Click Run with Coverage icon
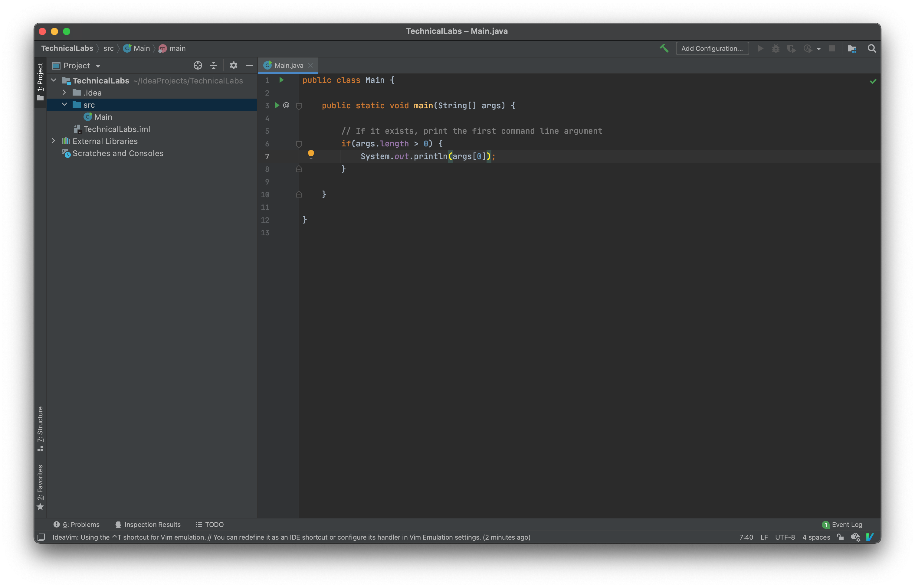Screen dimensions: 915x588 coord(791,48)
